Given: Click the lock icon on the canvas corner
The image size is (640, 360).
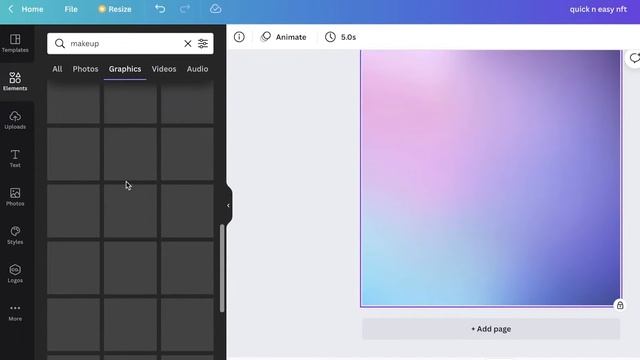Looking at the screenshot, I should click(620, 305).
